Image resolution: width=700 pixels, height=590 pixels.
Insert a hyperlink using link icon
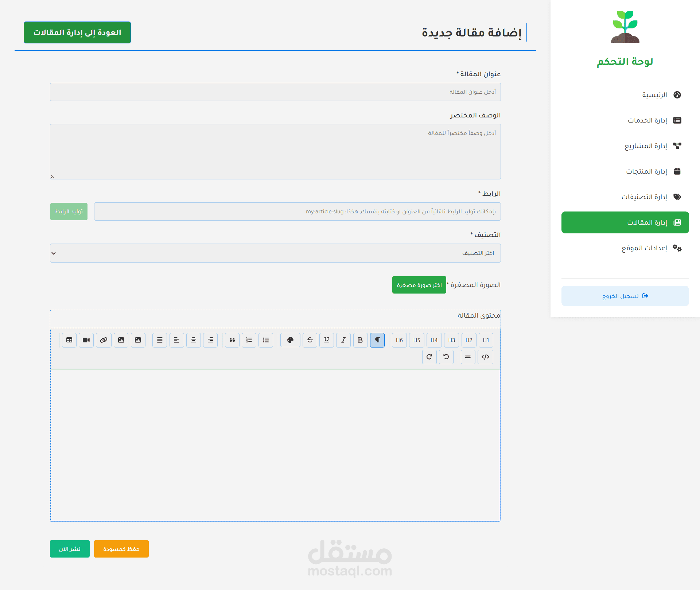[x=104, y=340]
